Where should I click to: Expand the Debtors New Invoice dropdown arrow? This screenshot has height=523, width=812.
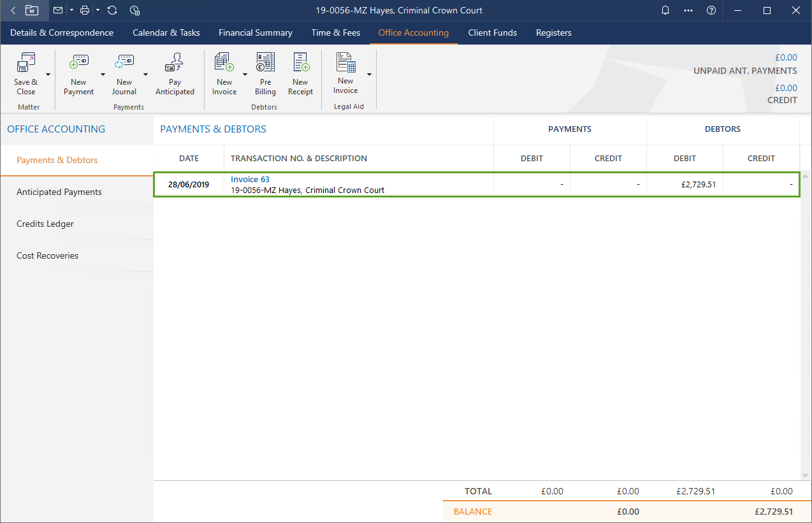(245, 75)
